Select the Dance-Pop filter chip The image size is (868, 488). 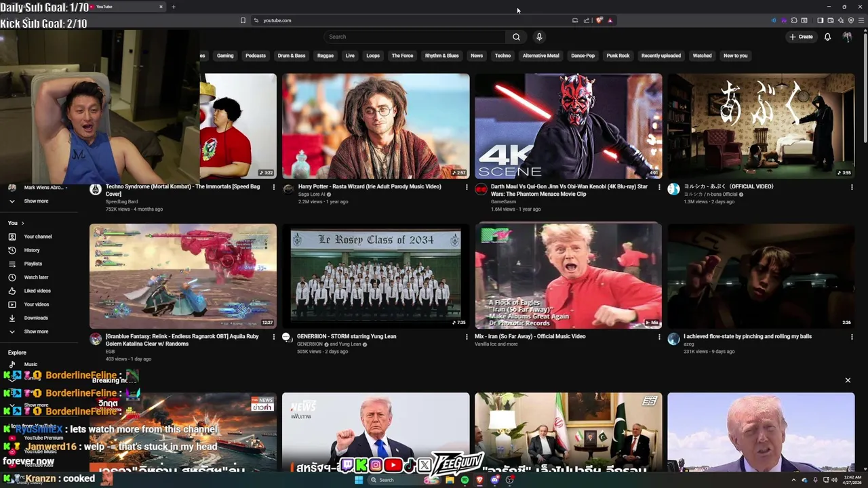(583, 56)
